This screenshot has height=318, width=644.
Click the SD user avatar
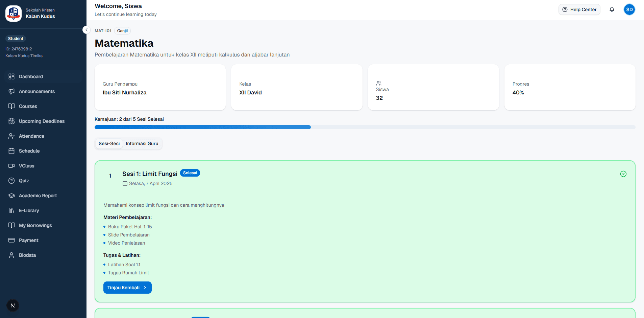coord(629,9)
